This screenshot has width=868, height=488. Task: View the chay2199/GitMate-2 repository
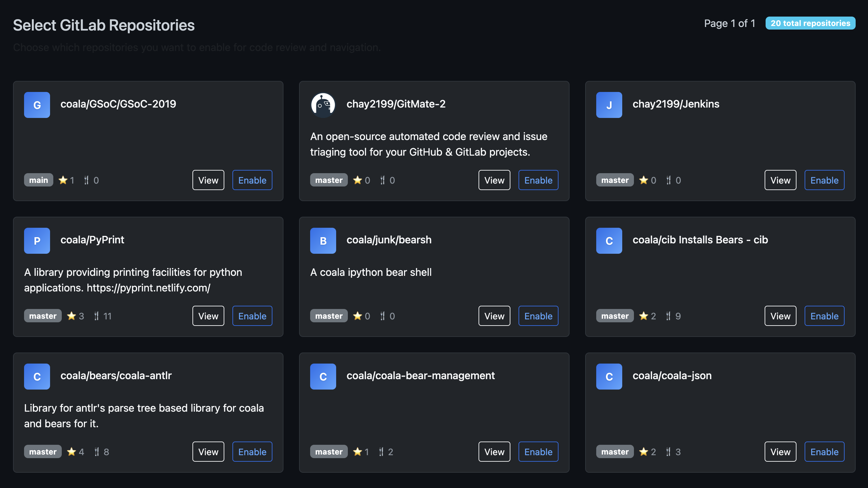pos(494,180)
